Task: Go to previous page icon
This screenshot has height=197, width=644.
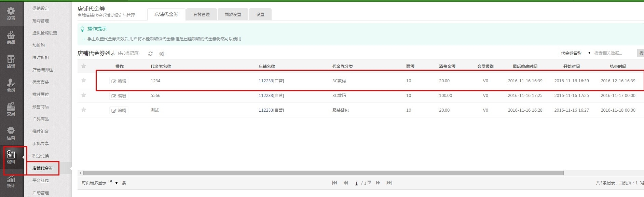Action: point(346,183)
